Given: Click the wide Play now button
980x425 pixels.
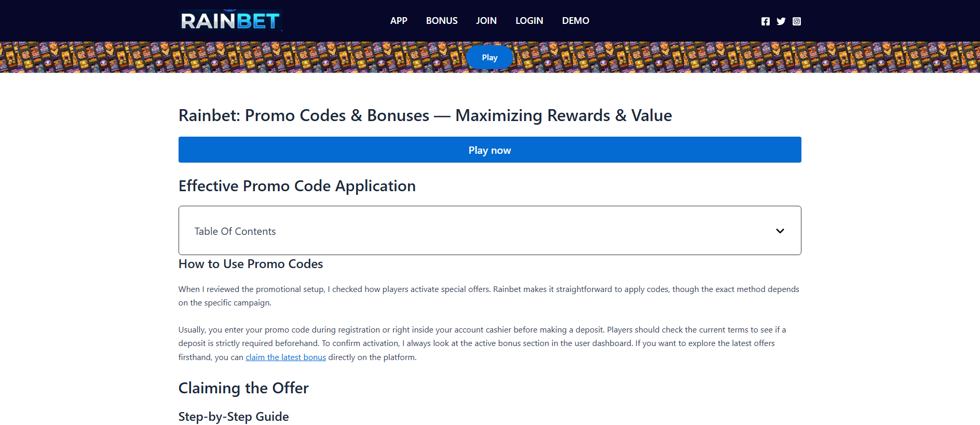Looking at the screenshot, I should click(x=490, y=150).
